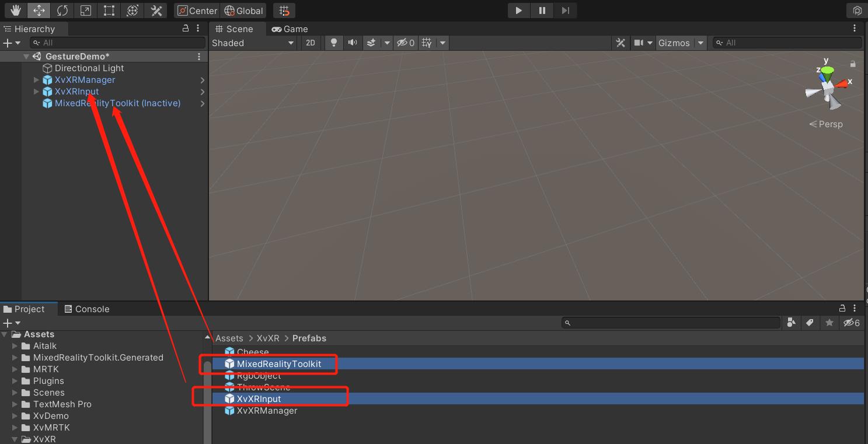Toggle Global handle rotation button

(244, 11)
